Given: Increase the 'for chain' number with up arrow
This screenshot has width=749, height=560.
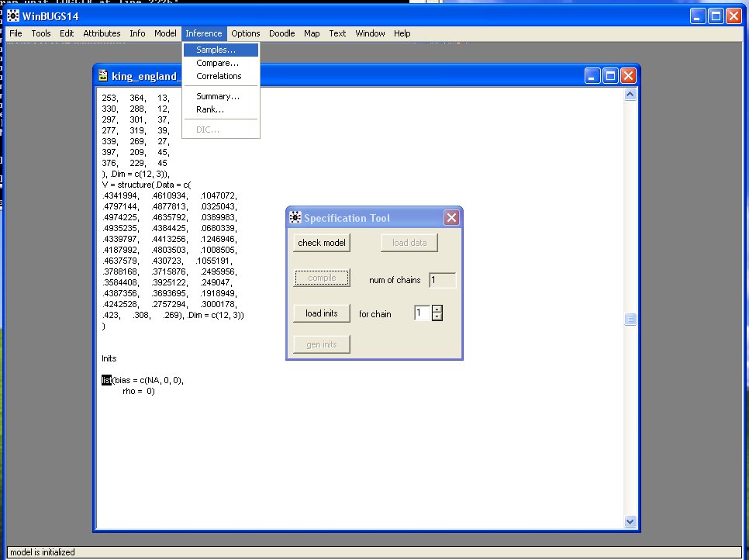Looking at the screenshot, I should pos(437,309).
